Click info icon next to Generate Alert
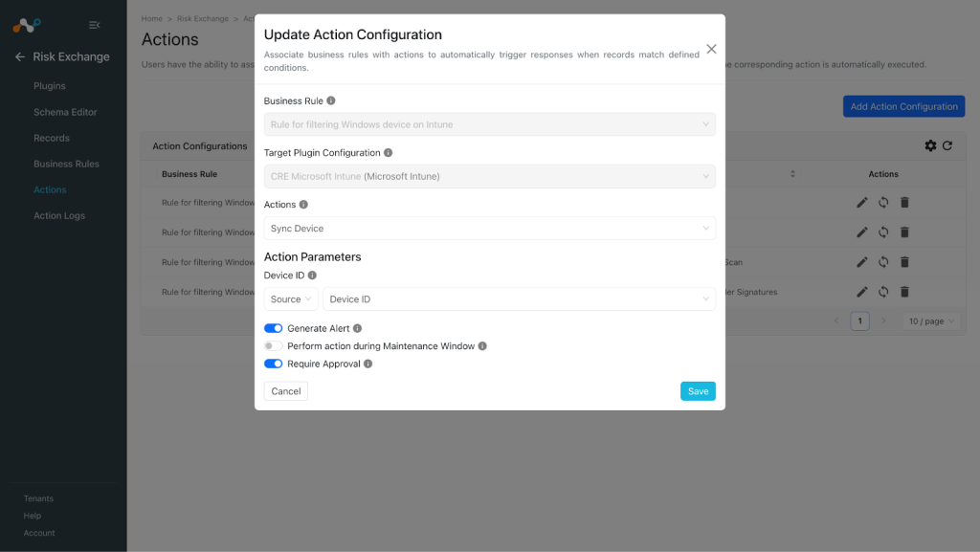Viewport: 980px width, 552px height. (x=358, y=328)
